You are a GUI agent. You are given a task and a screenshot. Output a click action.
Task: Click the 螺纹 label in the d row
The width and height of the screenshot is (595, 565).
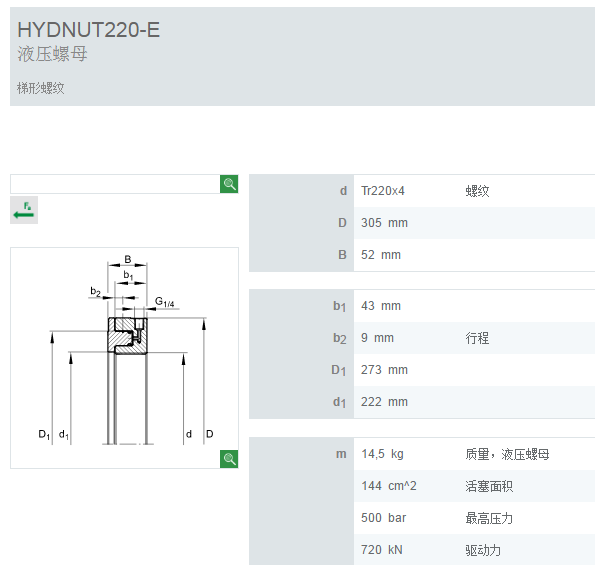click(x=477, y=191)
